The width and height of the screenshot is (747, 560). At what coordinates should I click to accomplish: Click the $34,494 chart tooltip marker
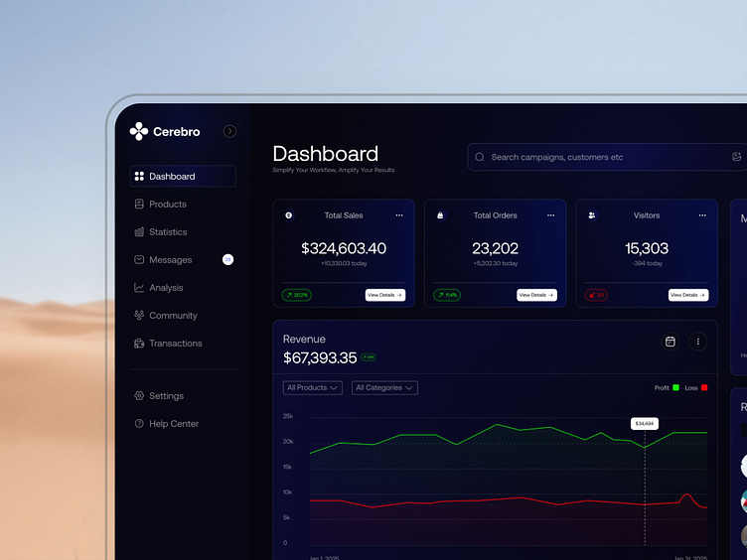pos(645,423)
